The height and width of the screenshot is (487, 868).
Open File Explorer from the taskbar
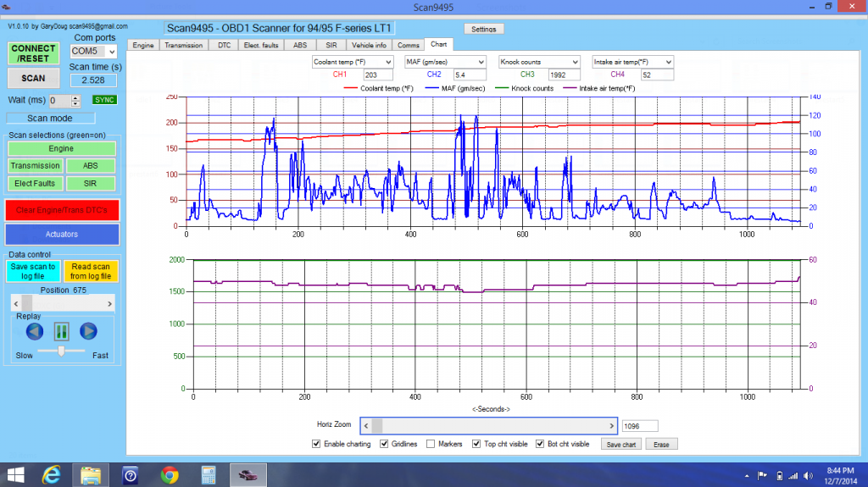pyautogui.click(x=91, y=475)
